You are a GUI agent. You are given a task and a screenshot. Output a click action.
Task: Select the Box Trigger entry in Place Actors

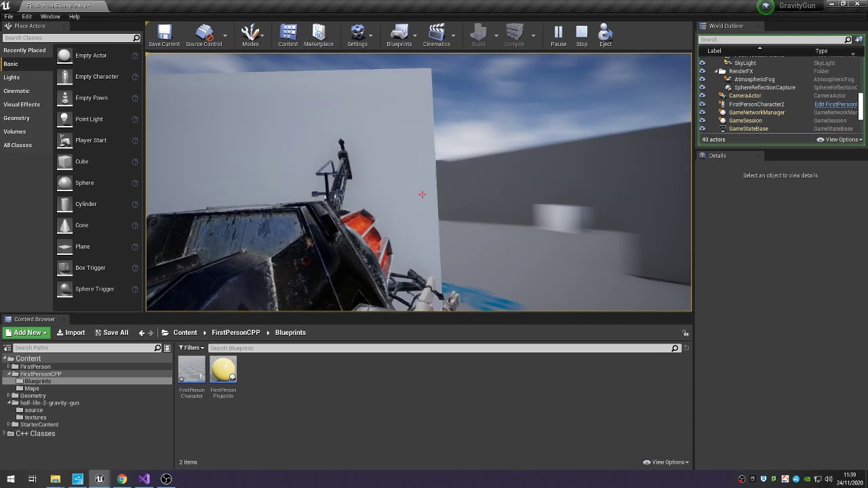[x=98, y=268]
